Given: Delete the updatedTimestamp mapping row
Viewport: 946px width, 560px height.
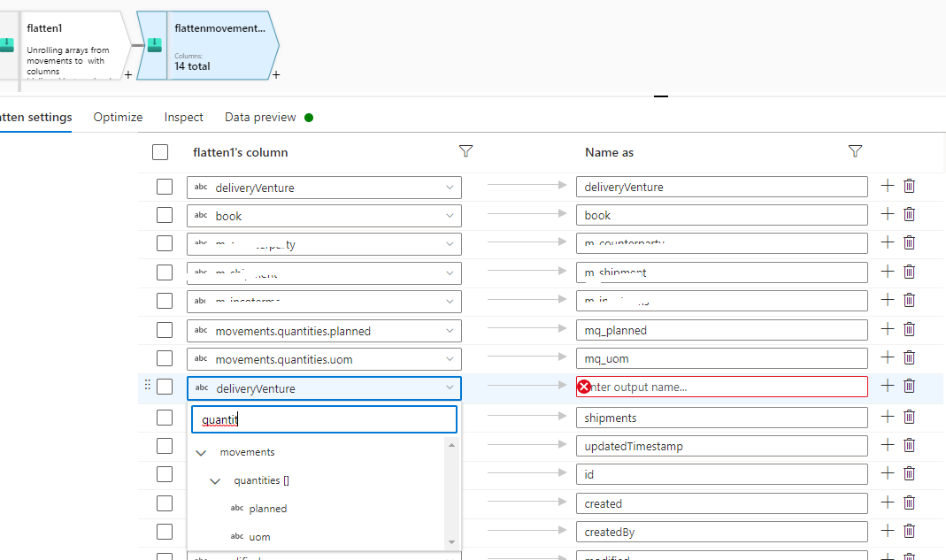Looking at the screenshot, I should (909, 445).
